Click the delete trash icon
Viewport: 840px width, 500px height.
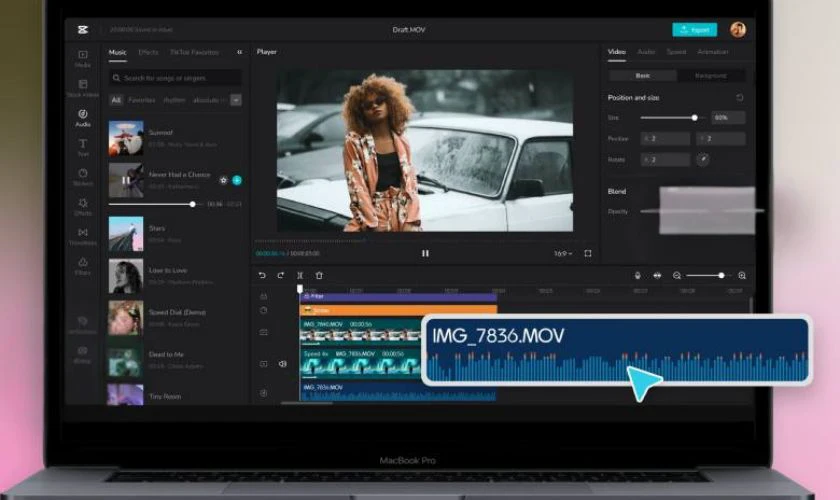pos(319,275)
